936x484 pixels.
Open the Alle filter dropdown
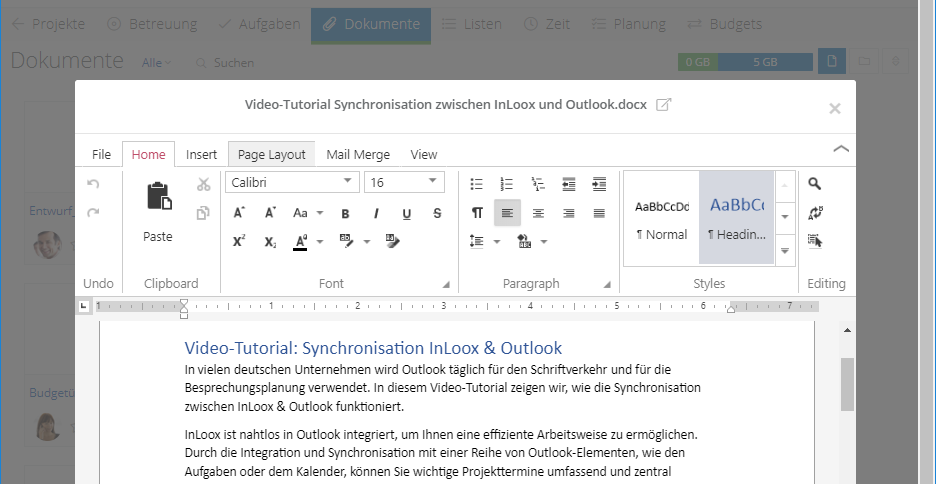(x=156, y=63)
